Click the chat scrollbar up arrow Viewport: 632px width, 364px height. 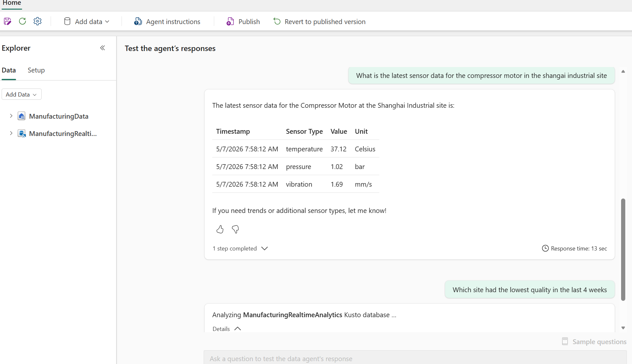tap(623, 71)
